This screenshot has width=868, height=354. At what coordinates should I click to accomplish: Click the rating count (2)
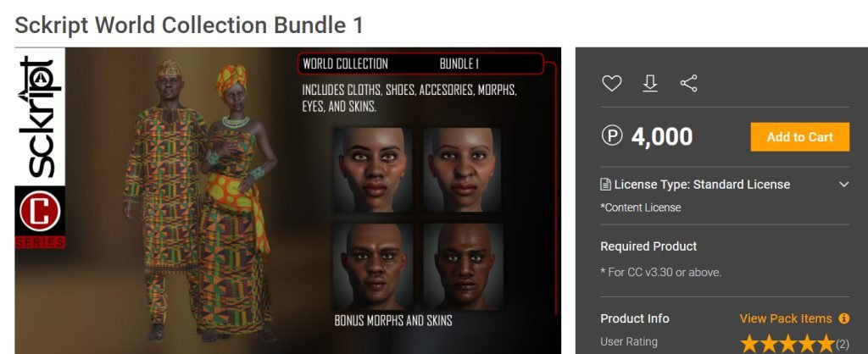[842, 344]
